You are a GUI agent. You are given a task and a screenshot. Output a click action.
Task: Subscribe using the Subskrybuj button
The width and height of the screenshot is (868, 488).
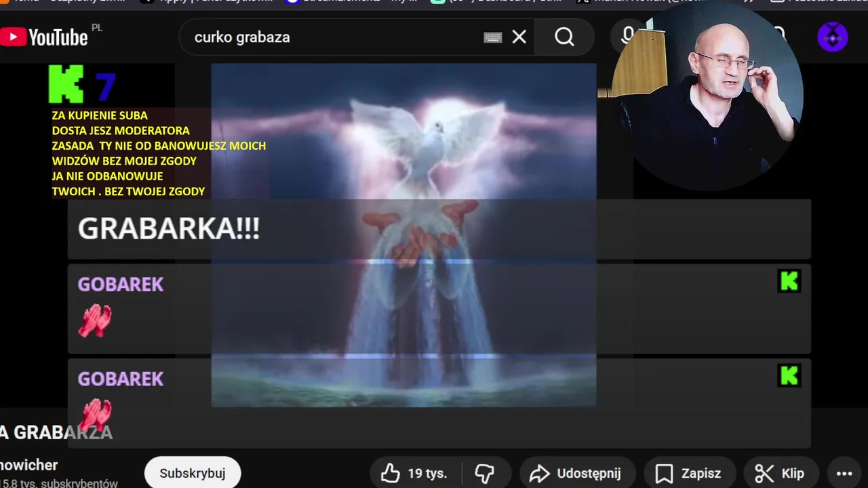[193, 473]
